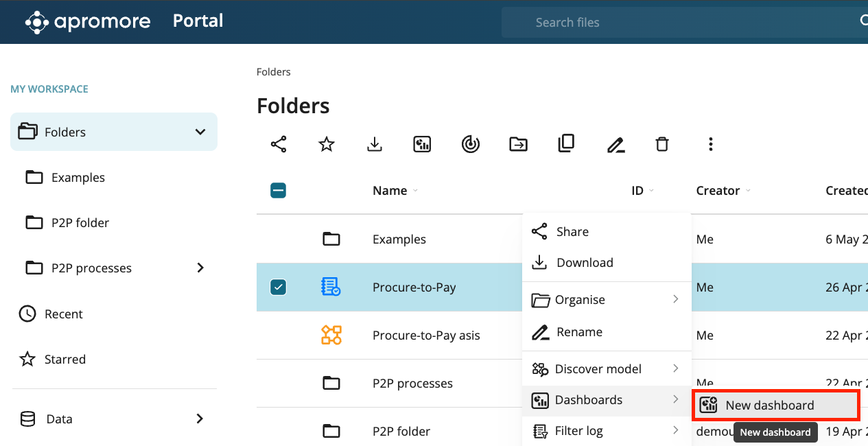Click the copy icon in the toolbar
Image resolution: width=868 pixels, height=446 pixels.
[x=566, y=143]
